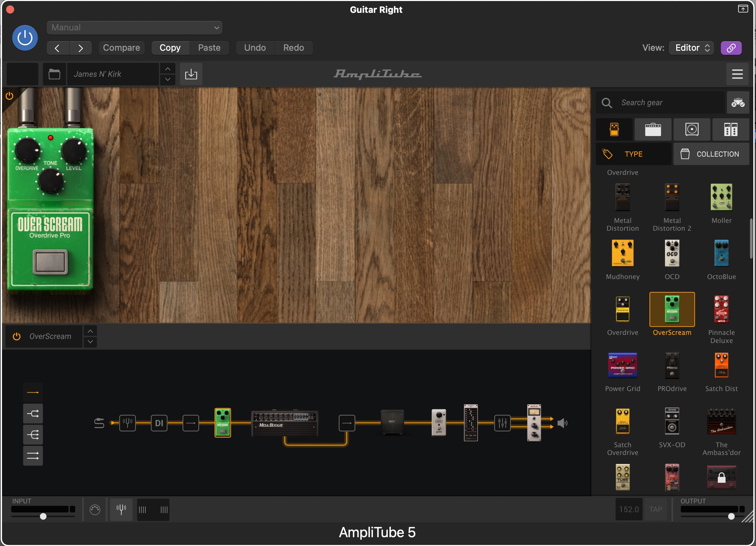Go to previous preset arrow
756x546 pixels.
click(57, 48)
